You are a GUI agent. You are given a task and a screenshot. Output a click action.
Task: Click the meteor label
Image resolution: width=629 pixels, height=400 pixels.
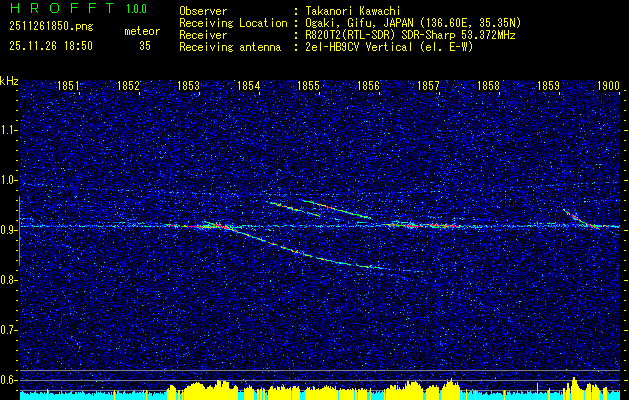[142, 31]
